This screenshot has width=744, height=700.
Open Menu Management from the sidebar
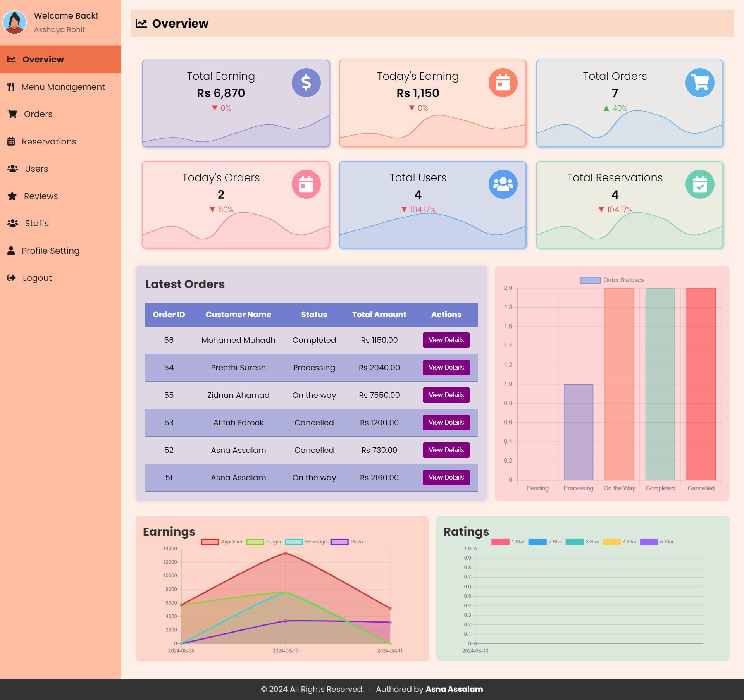pyautogui.click(x=63, y=87)
